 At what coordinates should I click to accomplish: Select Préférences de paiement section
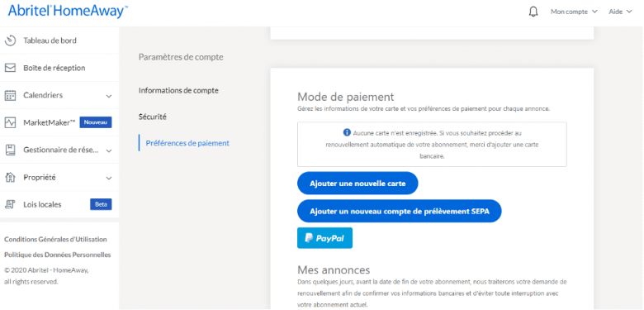coord(187,143)
